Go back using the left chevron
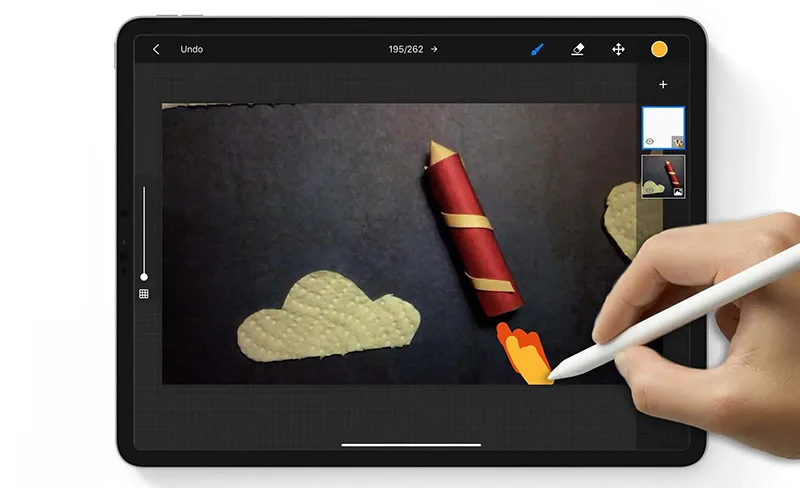This screenshot has height=488, width=800. pyautogui.click(x=156, y=49)
